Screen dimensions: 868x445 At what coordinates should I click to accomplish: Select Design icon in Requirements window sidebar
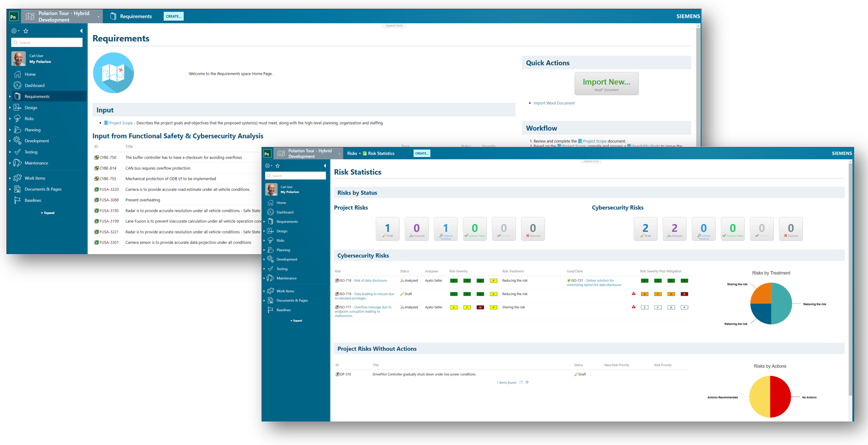[x=18, y=107]
